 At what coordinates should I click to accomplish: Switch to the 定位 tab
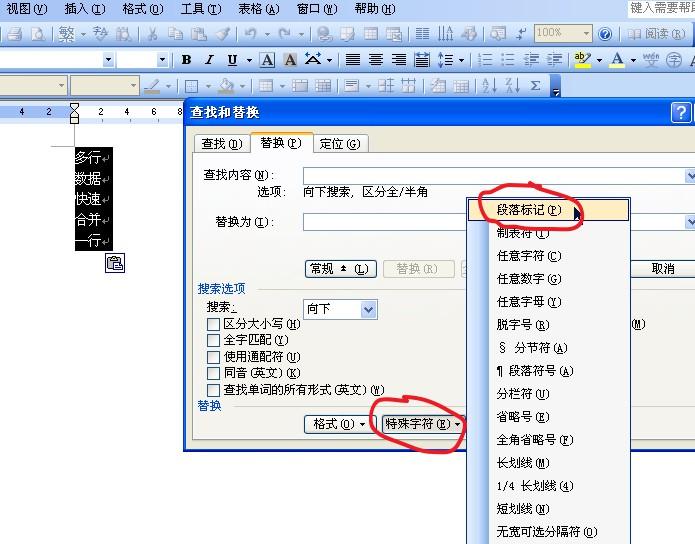[340, 144]
